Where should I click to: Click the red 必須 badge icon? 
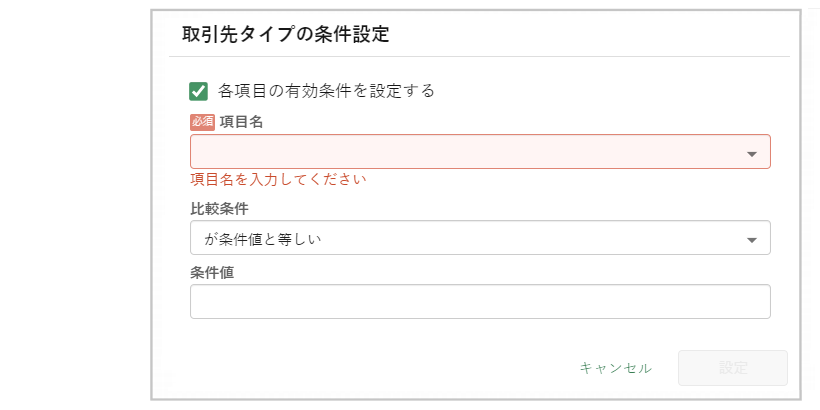coord(202,122)
